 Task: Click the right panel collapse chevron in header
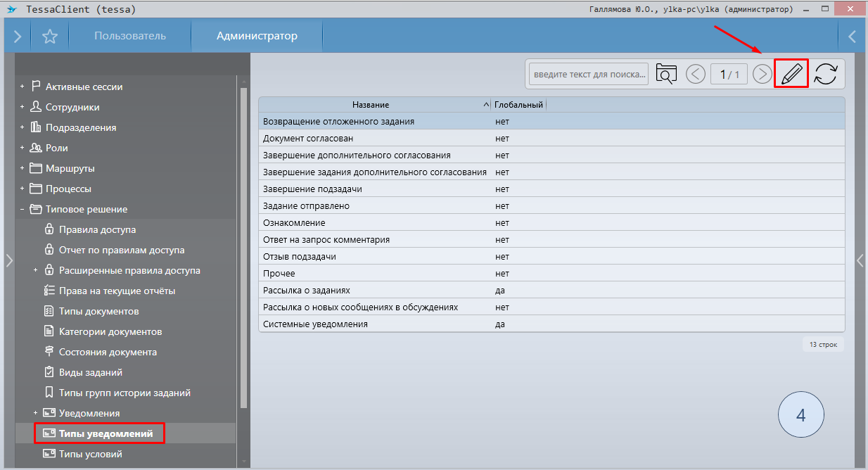point(852,37)
